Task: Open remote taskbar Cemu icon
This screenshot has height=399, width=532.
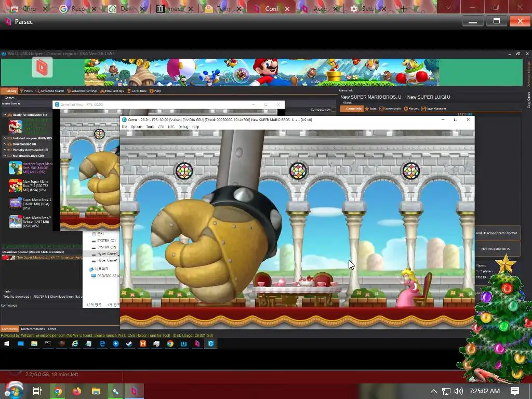Action: [211, 344]
